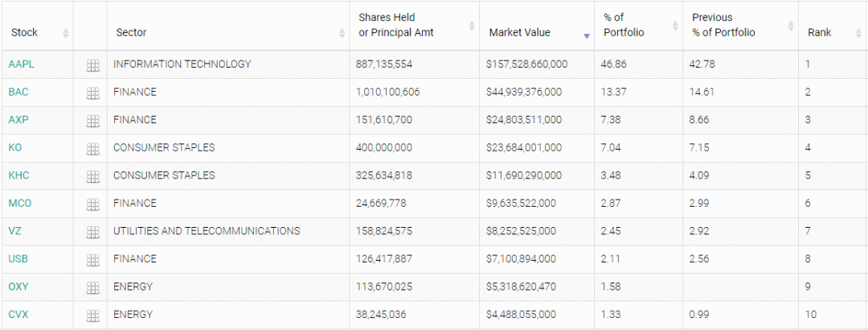
Task: Open the grid icon in the AAPL row
Action: click(93, 65)
